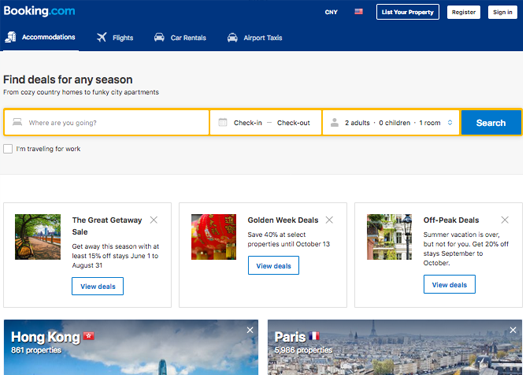Open the Car Rentals tab
This screenshot has height=375, width=523.
pyautogui.click(x=180, y=38)
